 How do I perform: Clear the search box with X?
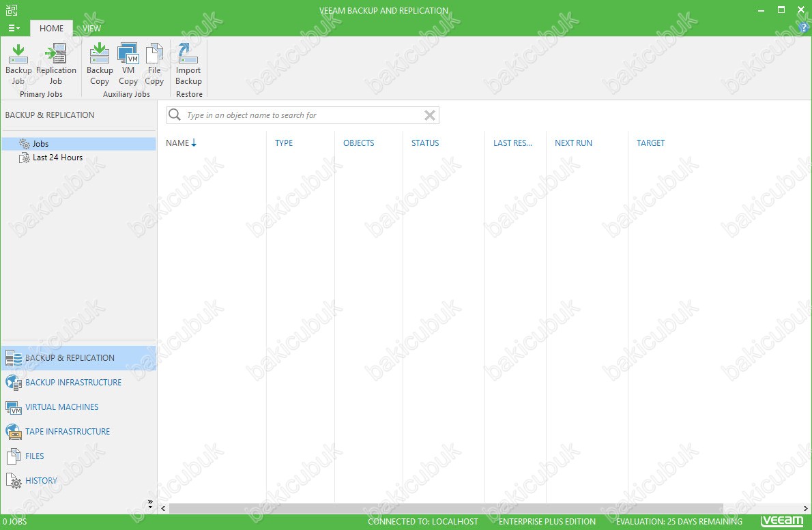430,115
